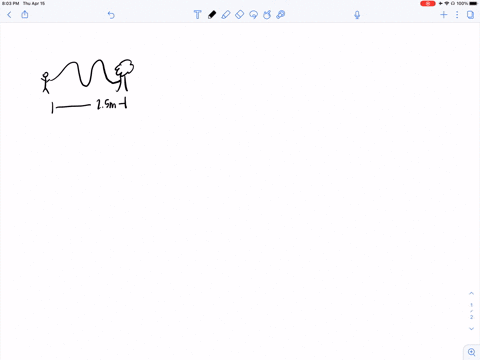Open the zoom magnifier tool
480x360 pixels.
pyautogui.click(x=472, y=352)
